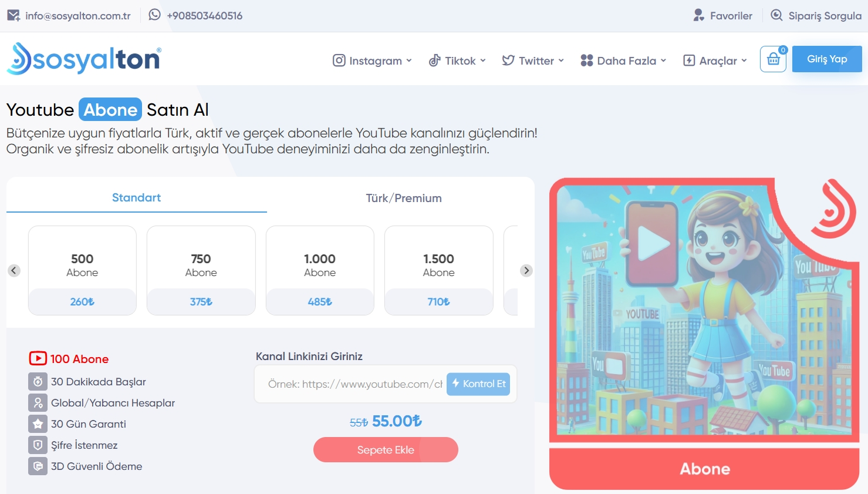Click the next packages arrow
The image size is (868, 494).
click(526, 271)
